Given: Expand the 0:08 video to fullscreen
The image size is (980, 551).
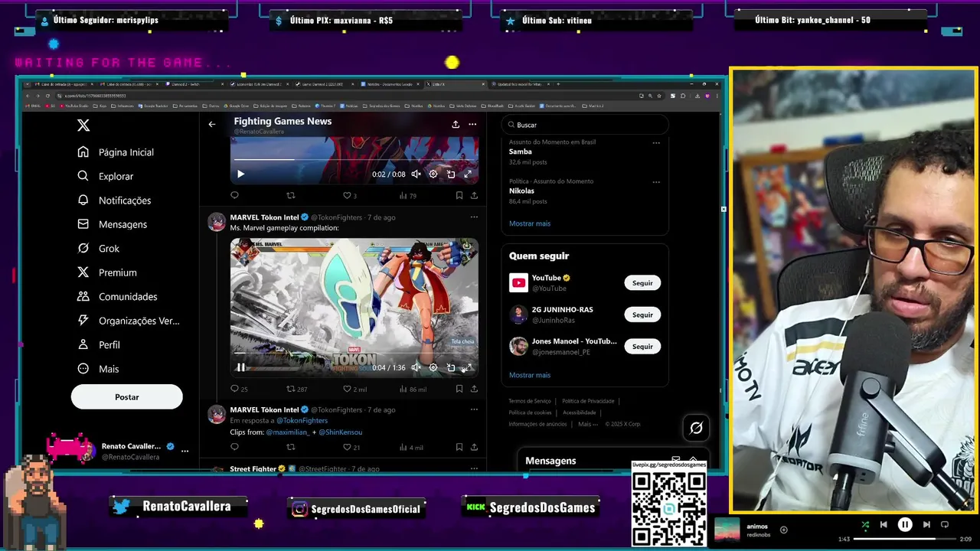Looking at the screenshot, I should [468, 174].
